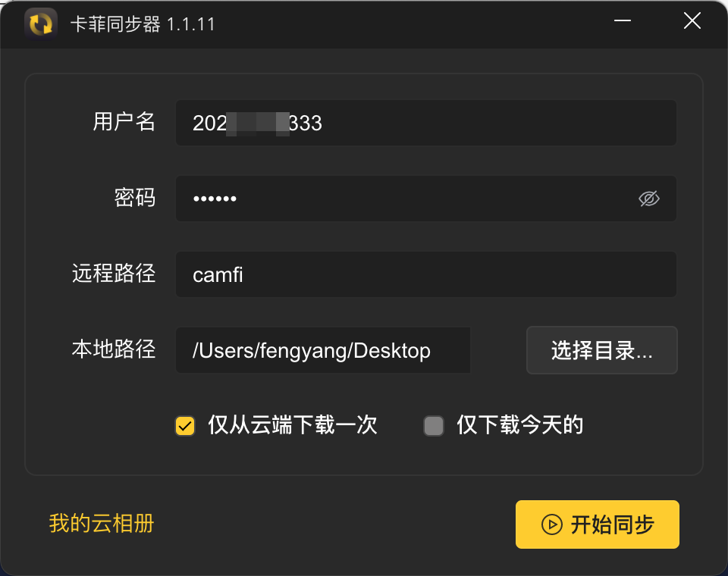This screenshot has width=728, height=576.
Task: Click the 本地路径 field showing /Users/fengyang/Desktop
Action: (323, 350)
